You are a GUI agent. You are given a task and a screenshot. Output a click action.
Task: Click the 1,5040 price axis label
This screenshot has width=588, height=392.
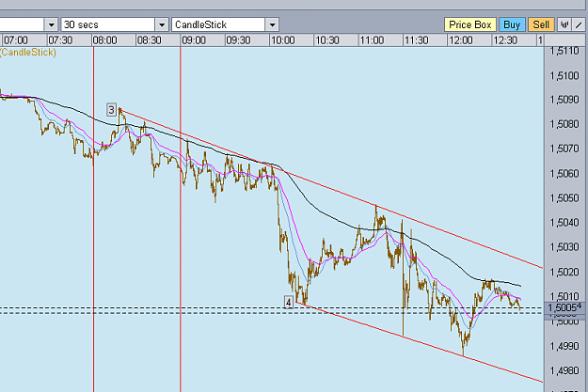tap(564, 223)
